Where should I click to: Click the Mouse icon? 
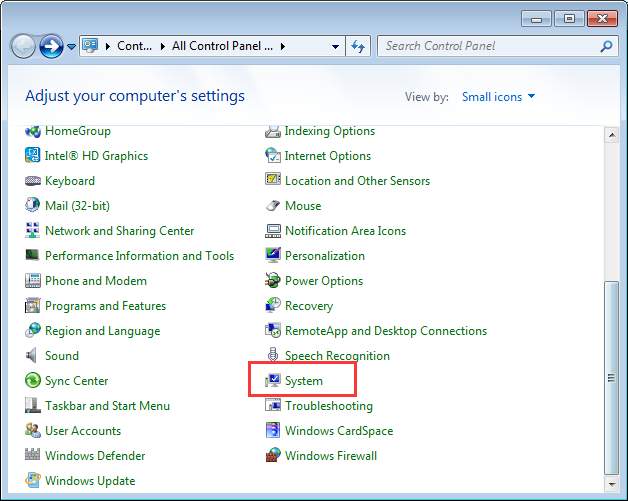[x=273, y=205]
